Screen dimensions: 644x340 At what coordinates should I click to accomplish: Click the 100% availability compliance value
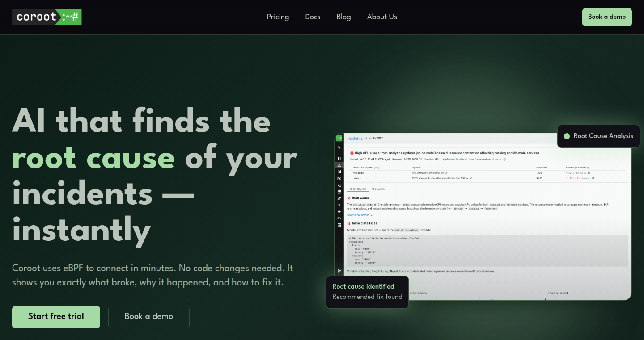coord(539,173)
